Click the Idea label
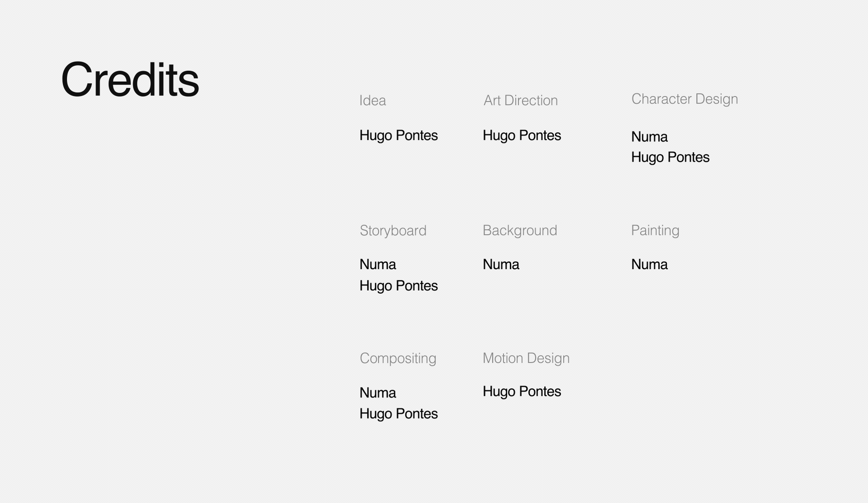Image resolution: width=868 pixels, height=503 pixels. coord(373,100)
